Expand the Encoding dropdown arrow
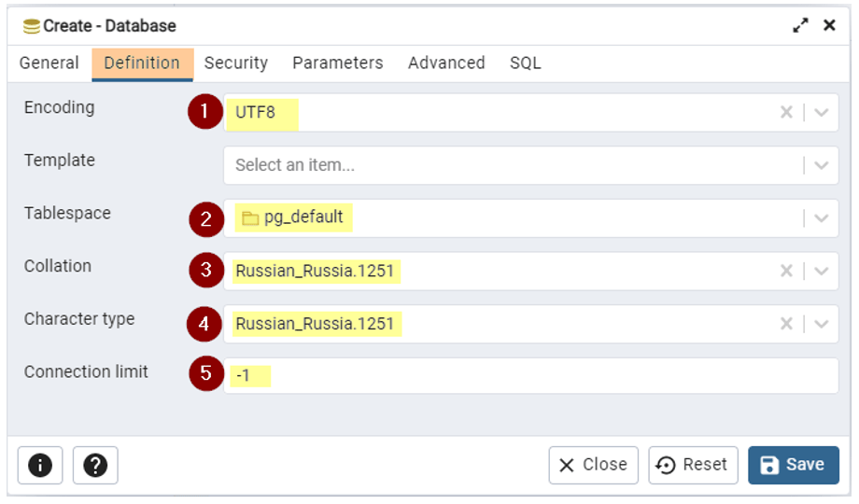This screenshot has width=859, height=504. [x=821, y=112]
